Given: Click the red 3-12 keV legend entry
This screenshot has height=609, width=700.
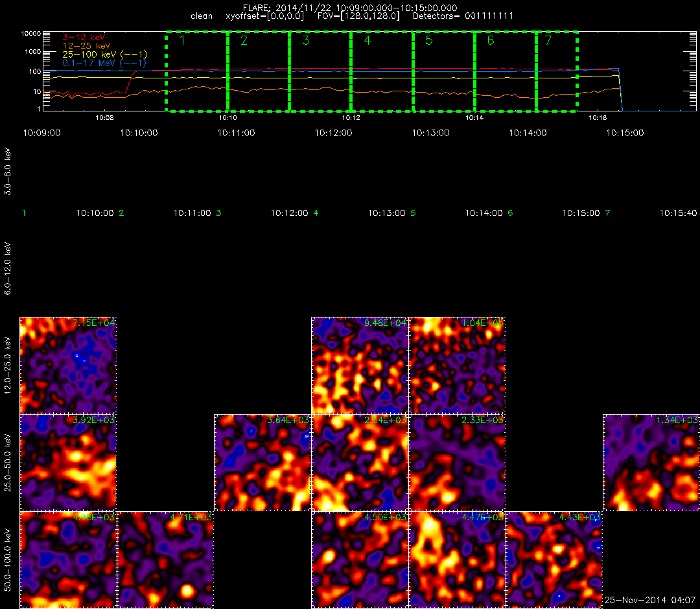Looking at the screenshot, I should pos(84,37).
